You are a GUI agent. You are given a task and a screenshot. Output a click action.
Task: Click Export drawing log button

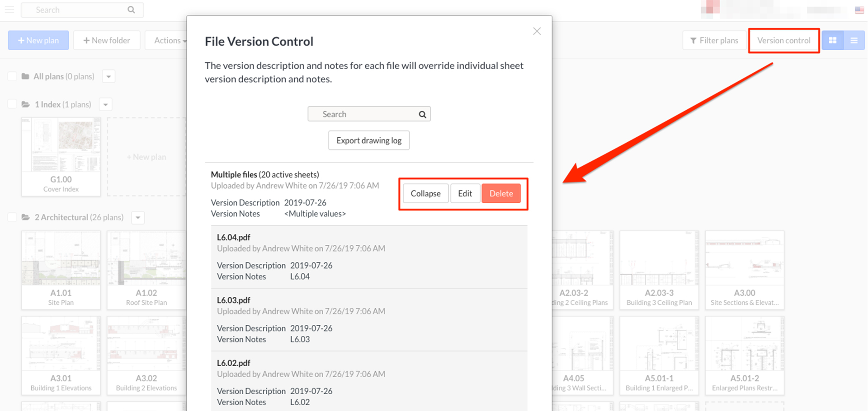point(368,140)
